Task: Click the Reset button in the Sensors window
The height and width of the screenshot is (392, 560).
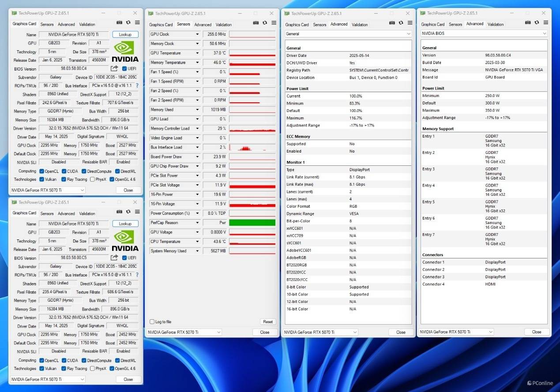Action: point(268,322)
